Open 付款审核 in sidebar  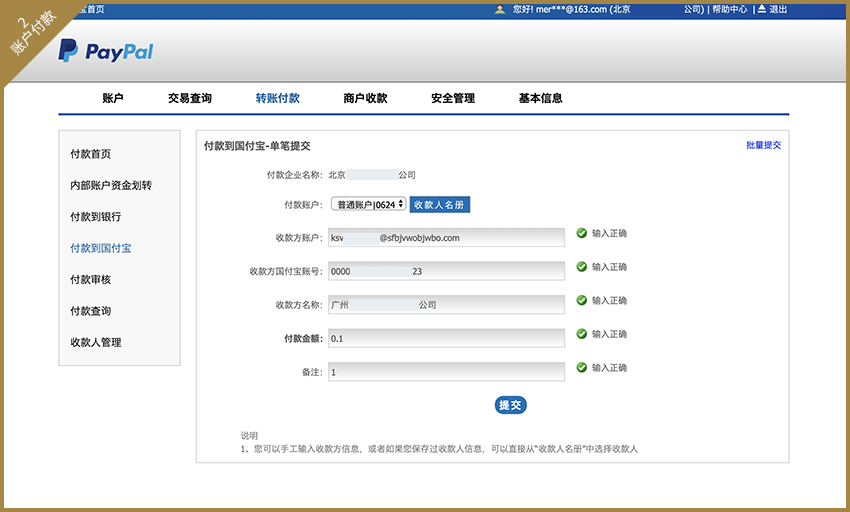click(91, 280)
